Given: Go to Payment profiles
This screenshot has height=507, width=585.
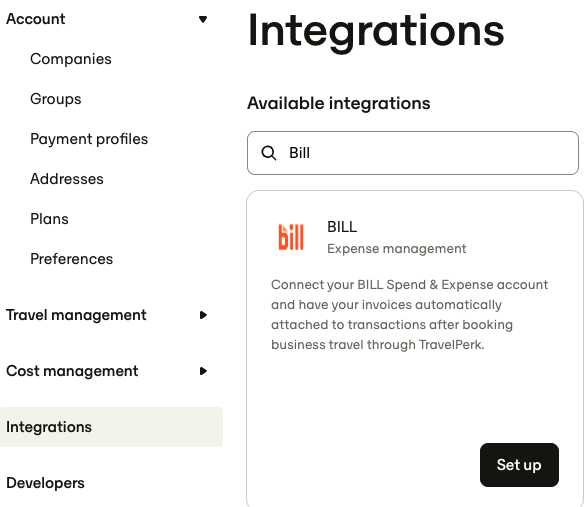Looking at the screenshot, I should pyautogui.click(x=89, y=139).
